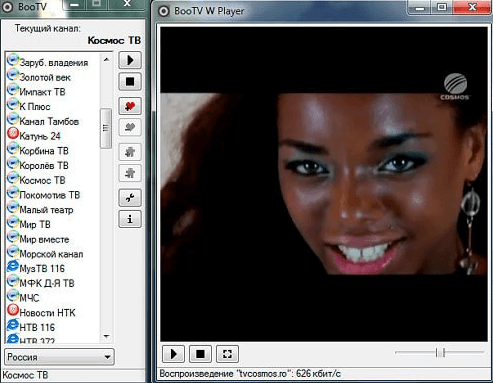Click the BooTV window title icon

pyautogui.click(x=8, y=7)
